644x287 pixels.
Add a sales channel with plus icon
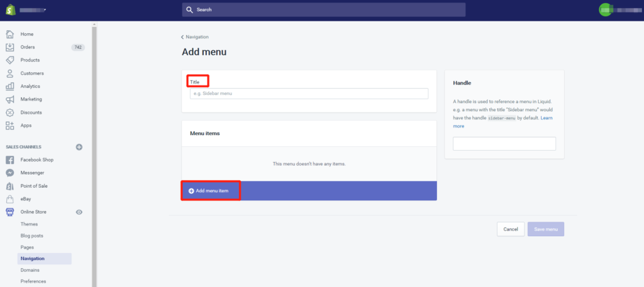point(79,147)
